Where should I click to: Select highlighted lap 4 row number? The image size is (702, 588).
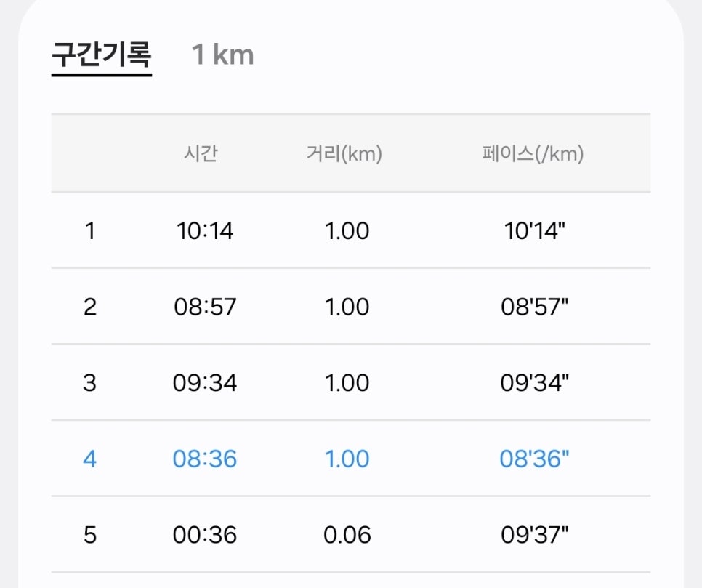pos(89,459)
